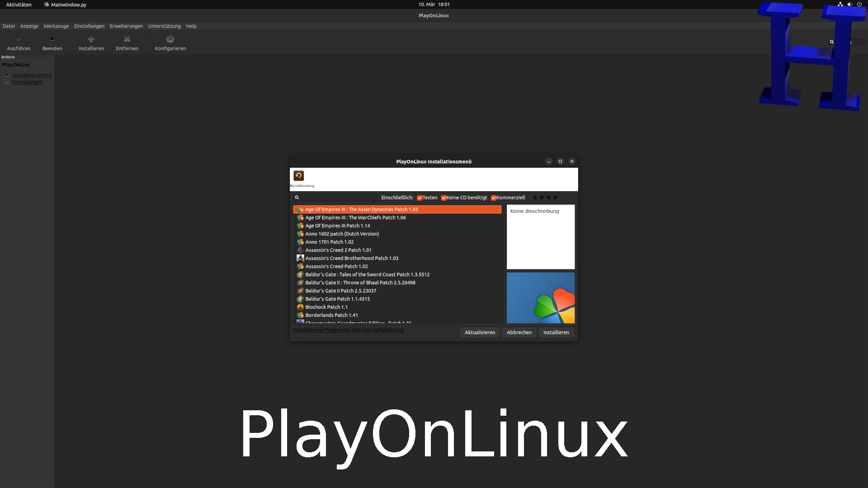
Task: Click the Installieren plus icon in toolbar
Action: [91, 39]
